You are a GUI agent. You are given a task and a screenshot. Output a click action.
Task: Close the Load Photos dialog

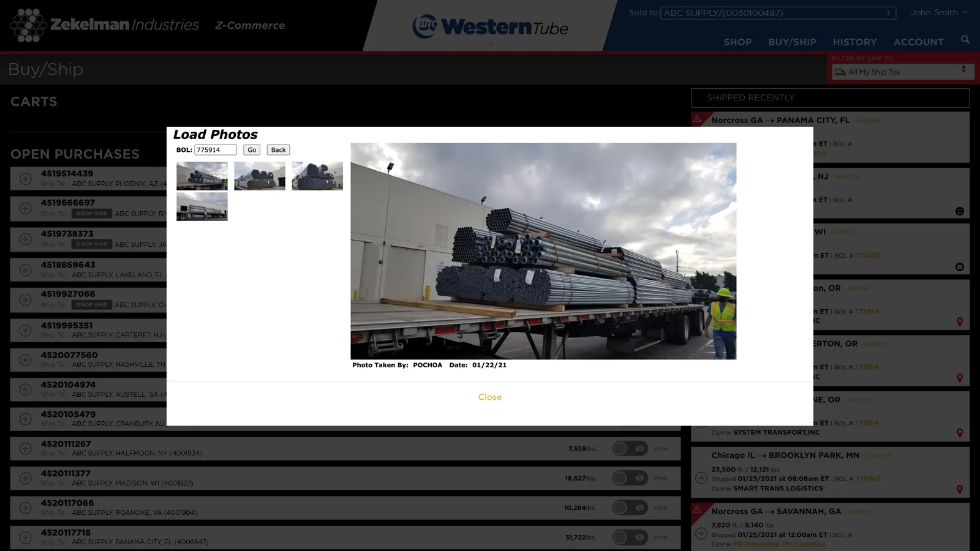[489, 397]
